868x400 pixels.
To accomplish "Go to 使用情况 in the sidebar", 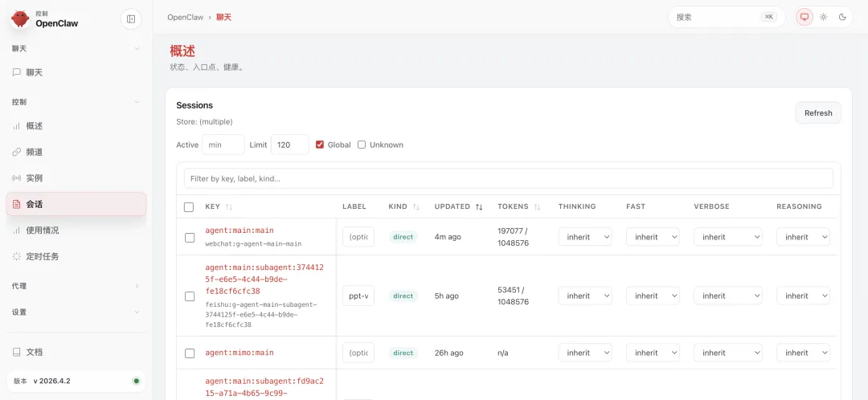I will pos(76,231).
